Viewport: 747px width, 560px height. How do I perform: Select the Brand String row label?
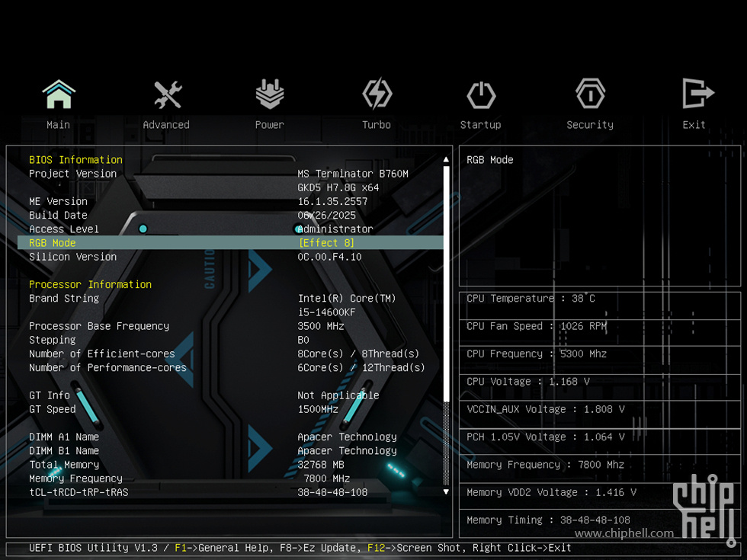tap(64, 298)
